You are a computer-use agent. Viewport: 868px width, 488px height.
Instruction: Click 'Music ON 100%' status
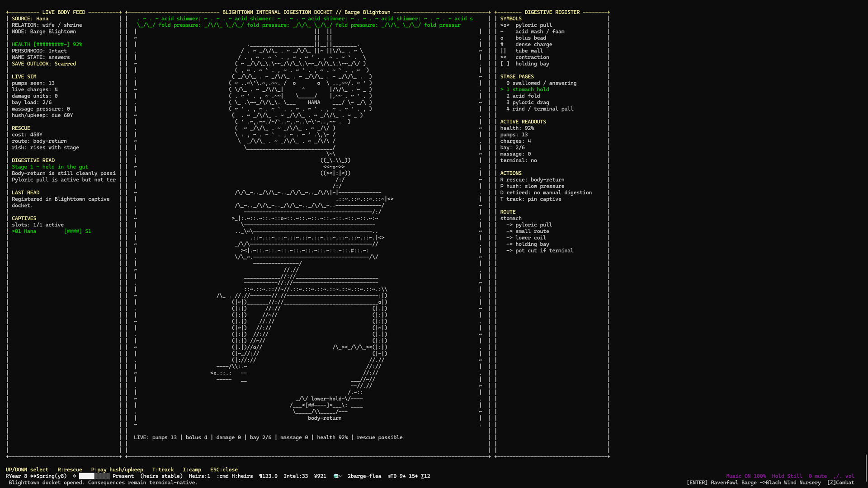pyautogui.click(x=746, y=476)
